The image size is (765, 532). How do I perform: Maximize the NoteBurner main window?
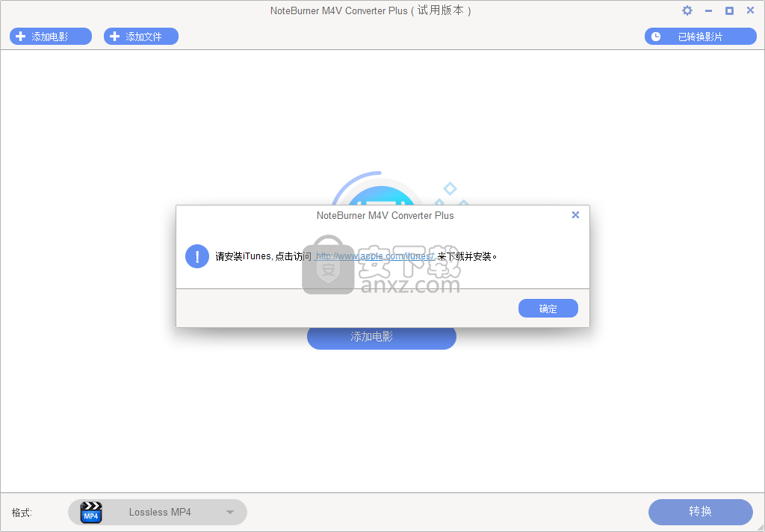(x=729, y=10)
